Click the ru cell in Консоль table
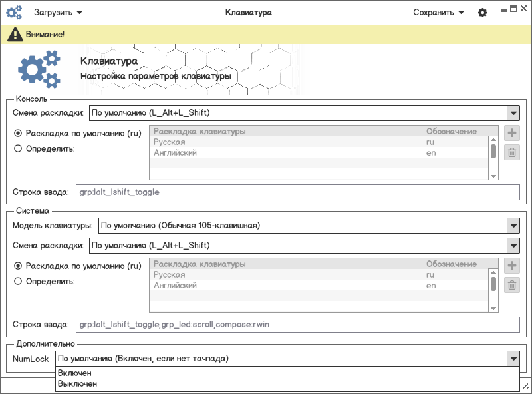Screen dimensions: 532x394 [x=456, y=142]
